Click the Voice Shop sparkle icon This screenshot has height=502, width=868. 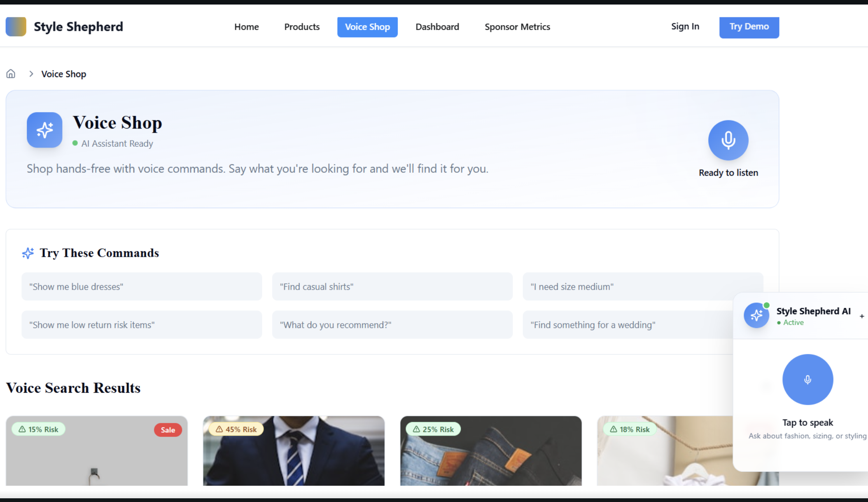(x=44, y=130)
